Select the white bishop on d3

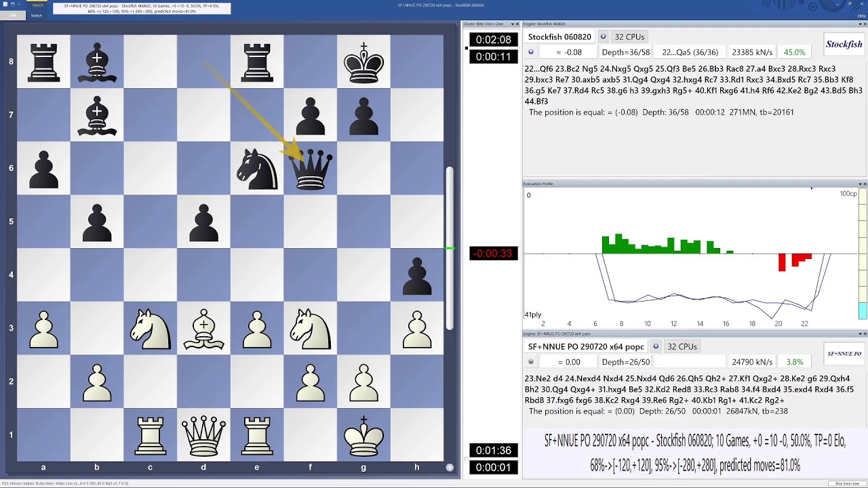[203, 329]
